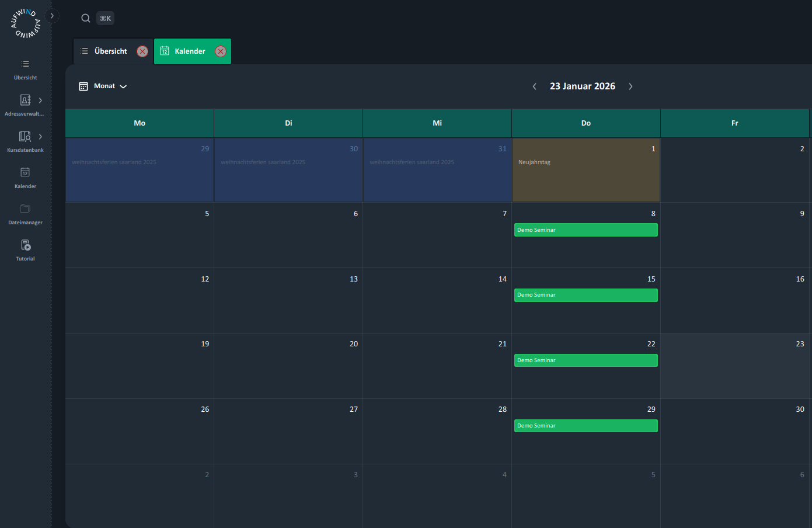Image resolution: width=812 pixels, height=528 pixels.
Task: Open the Monat view dropdown
Action: click(103, 86)
